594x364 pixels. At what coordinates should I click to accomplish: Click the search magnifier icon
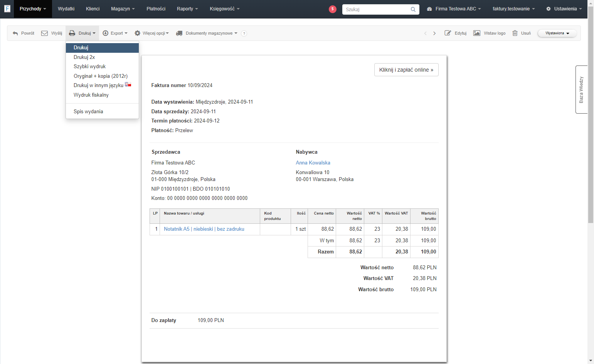click(413, 9)
